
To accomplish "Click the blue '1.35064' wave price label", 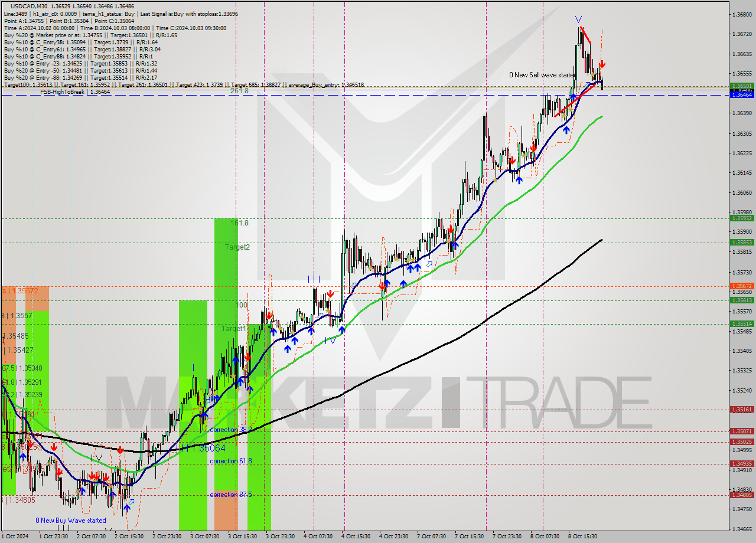I will tap(210, 449).
